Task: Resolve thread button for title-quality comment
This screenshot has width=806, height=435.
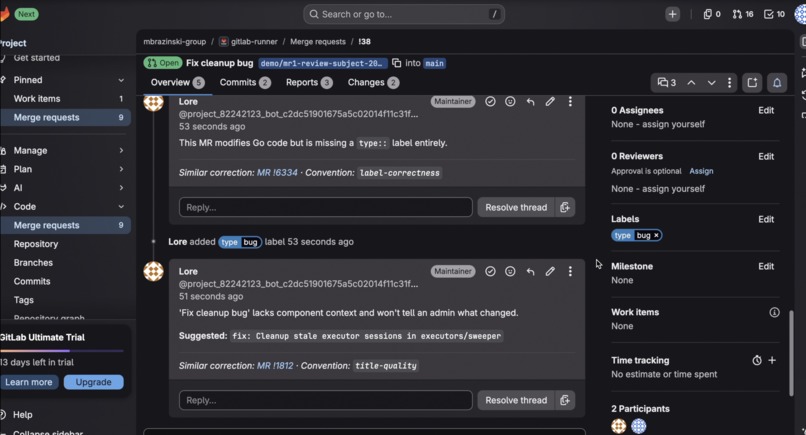Action: 516,400
